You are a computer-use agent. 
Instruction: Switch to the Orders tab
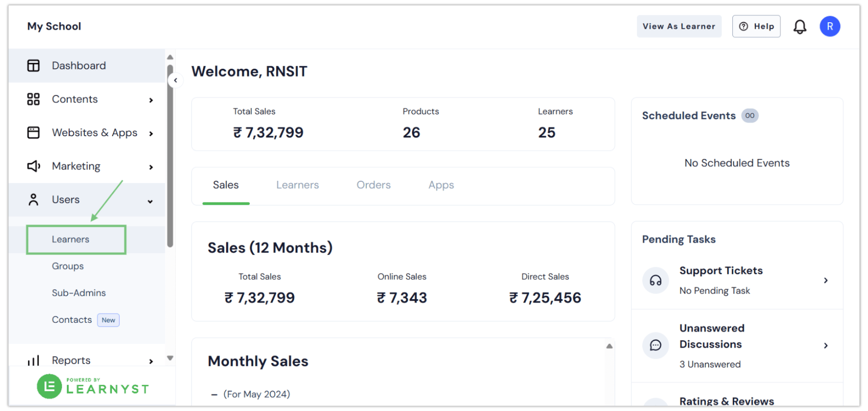[374, 185]
